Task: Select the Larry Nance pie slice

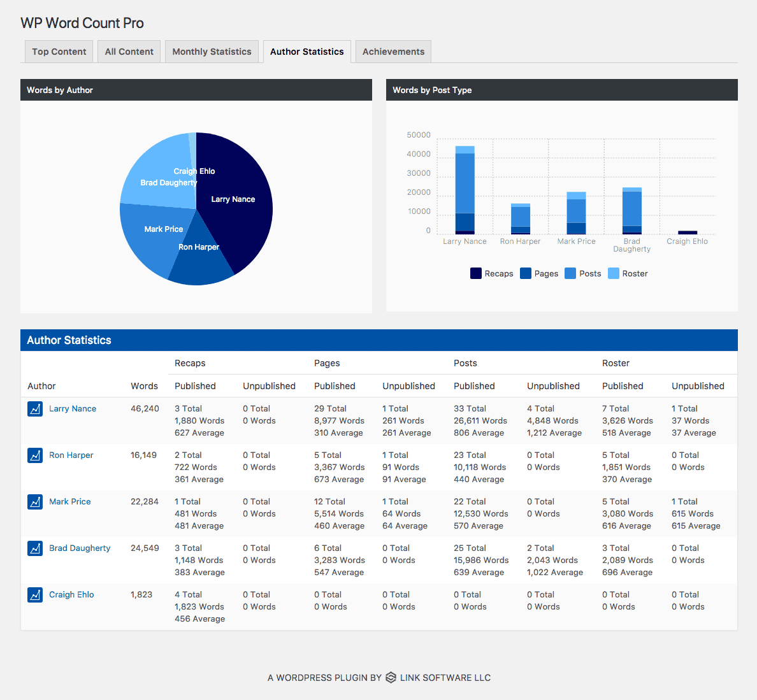Action: click(x=236, y=203)
